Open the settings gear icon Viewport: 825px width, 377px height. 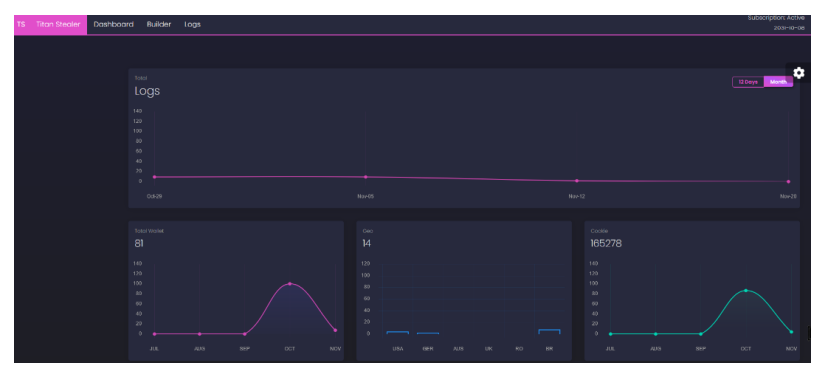click(798, 73)
